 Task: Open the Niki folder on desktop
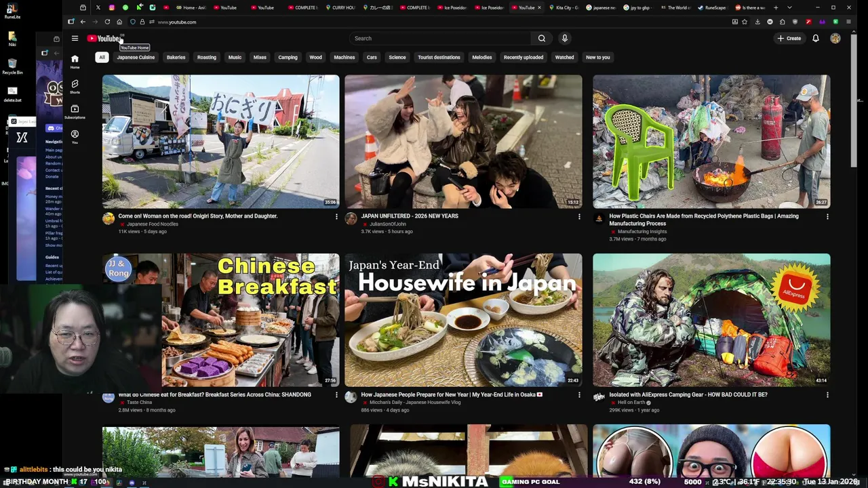(x=12, y=37)
